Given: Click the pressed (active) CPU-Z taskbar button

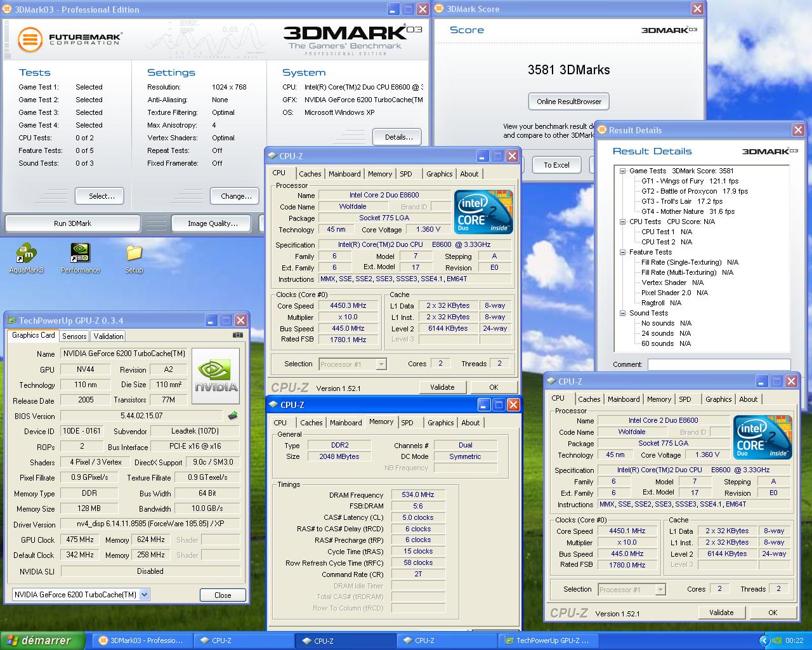Looking at the screenshot, I should pyautogui.click(x=346, y=640).
